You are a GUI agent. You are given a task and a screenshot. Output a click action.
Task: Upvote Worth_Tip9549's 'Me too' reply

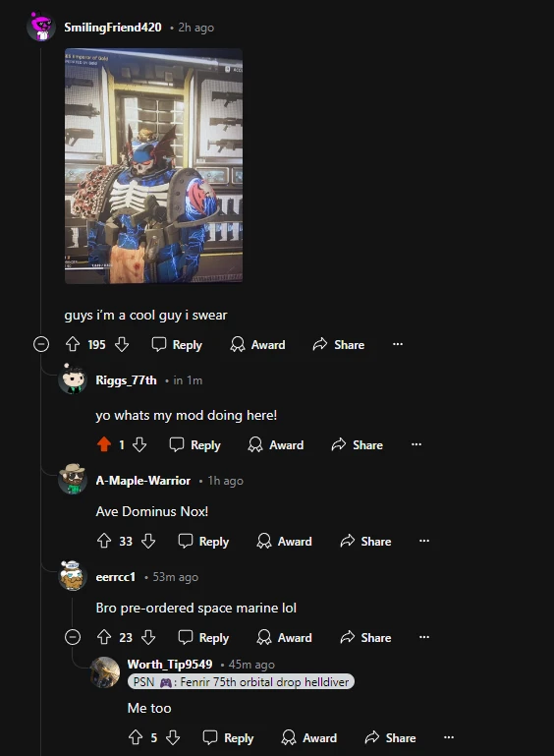click(136, 737)
